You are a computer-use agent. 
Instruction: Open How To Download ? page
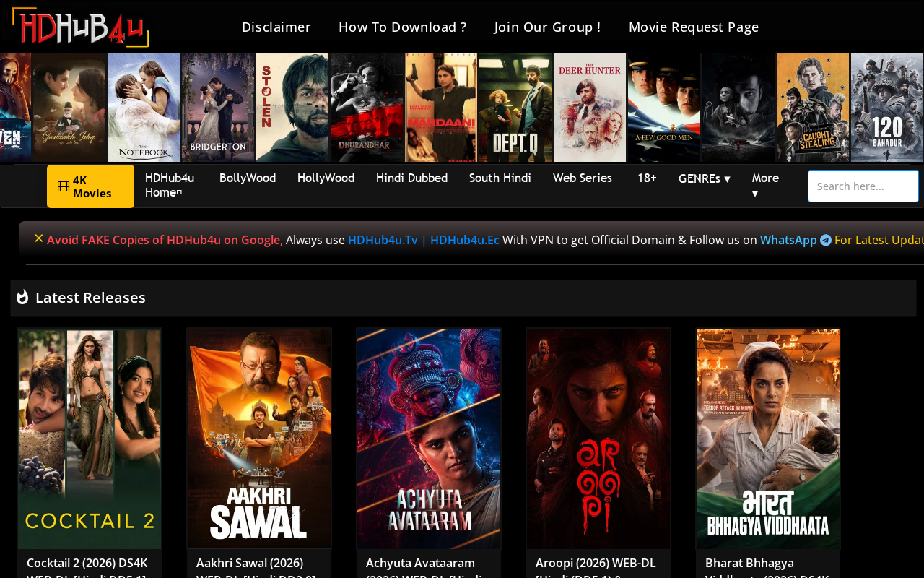click(403, 27)
